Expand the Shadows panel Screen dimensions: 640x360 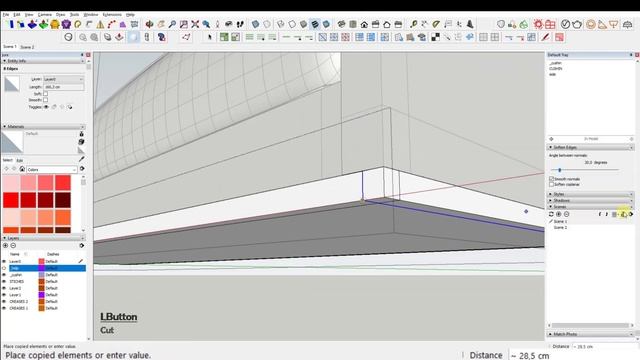click(x=590, y=201)
